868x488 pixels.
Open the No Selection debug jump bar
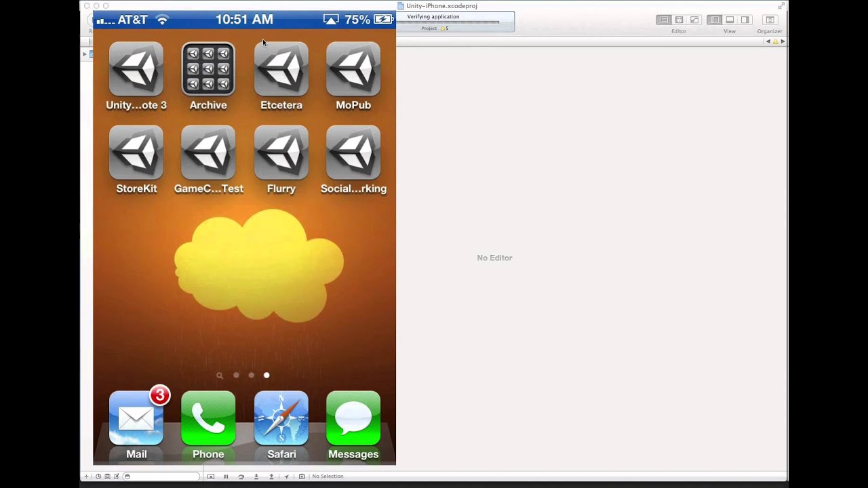(328, 476)
